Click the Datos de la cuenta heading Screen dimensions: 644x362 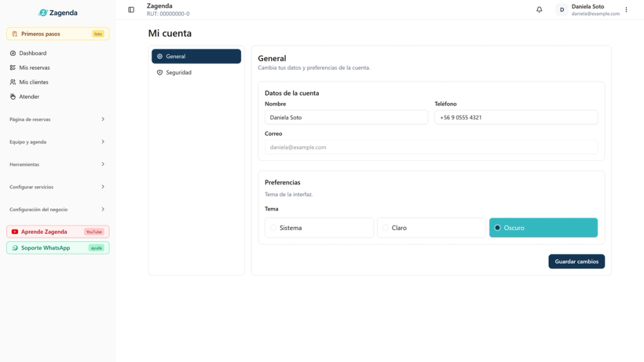(292, 93)
